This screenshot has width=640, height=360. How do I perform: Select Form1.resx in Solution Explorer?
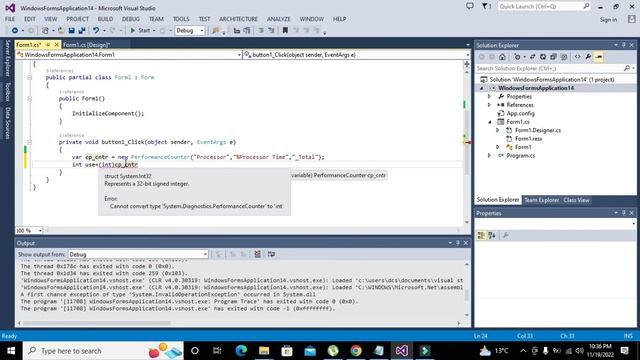(528, 139)
